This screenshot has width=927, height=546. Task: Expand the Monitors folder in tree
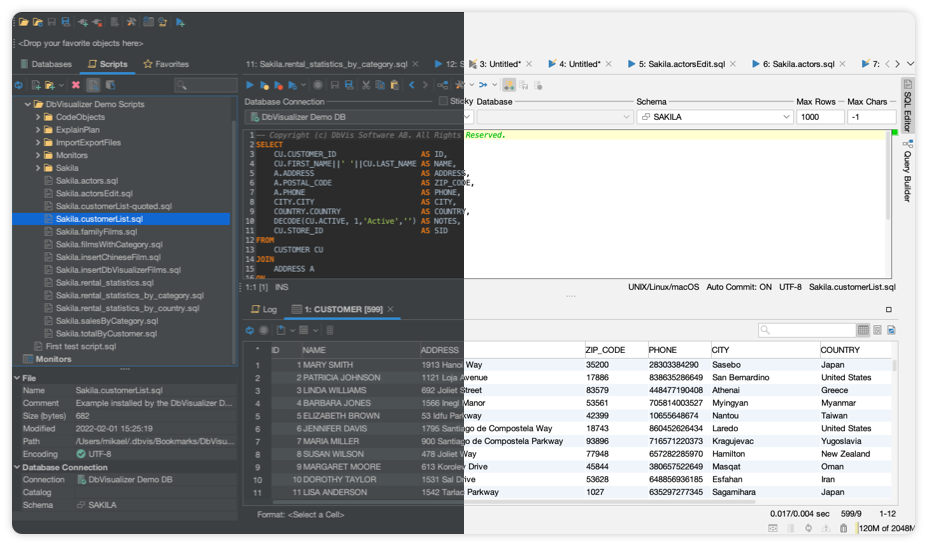pos(38,155)
